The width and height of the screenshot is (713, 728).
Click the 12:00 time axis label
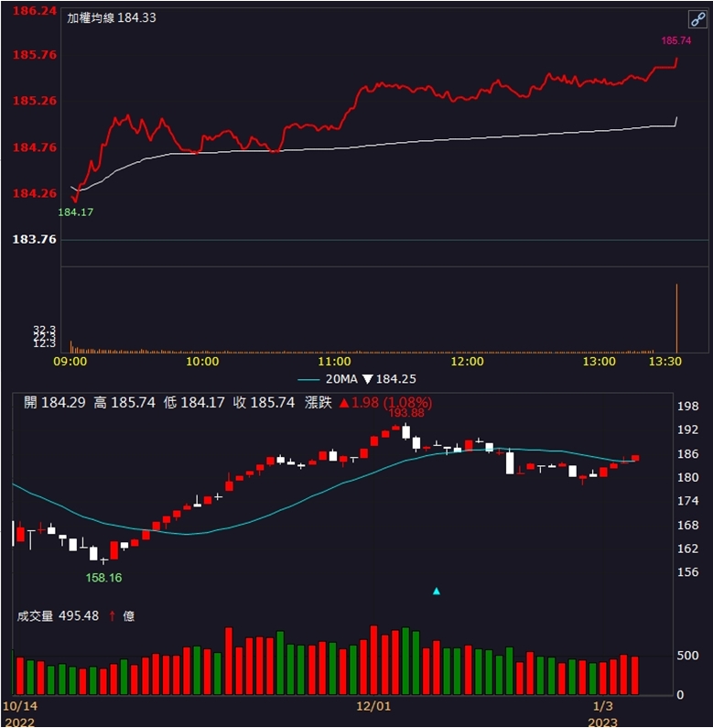[467, 361]
